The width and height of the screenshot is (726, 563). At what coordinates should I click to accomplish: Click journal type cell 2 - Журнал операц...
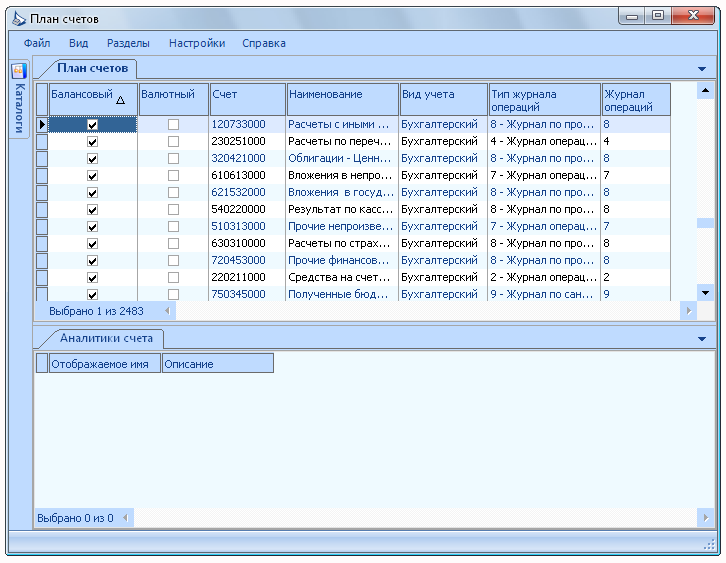point(544,277)
